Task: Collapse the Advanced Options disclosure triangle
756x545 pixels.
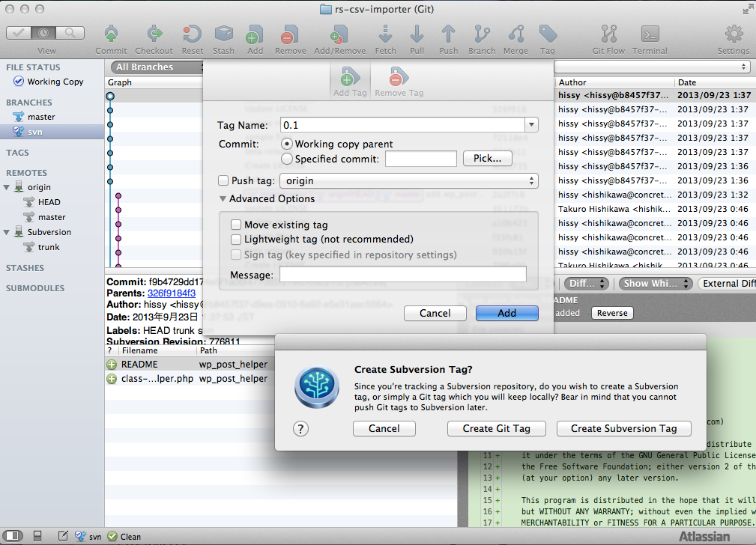Action: coord(223,199)
